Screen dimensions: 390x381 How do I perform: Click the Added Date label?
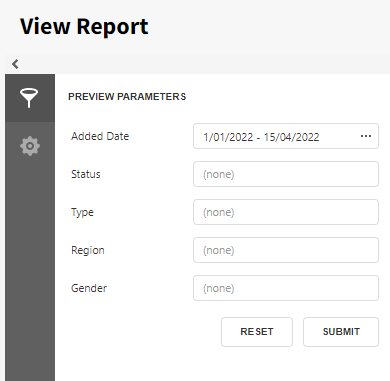point(100,136)
